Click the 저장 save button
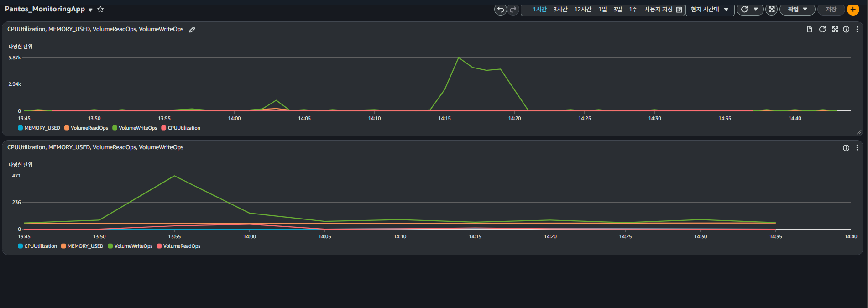 tap(831, 10)
